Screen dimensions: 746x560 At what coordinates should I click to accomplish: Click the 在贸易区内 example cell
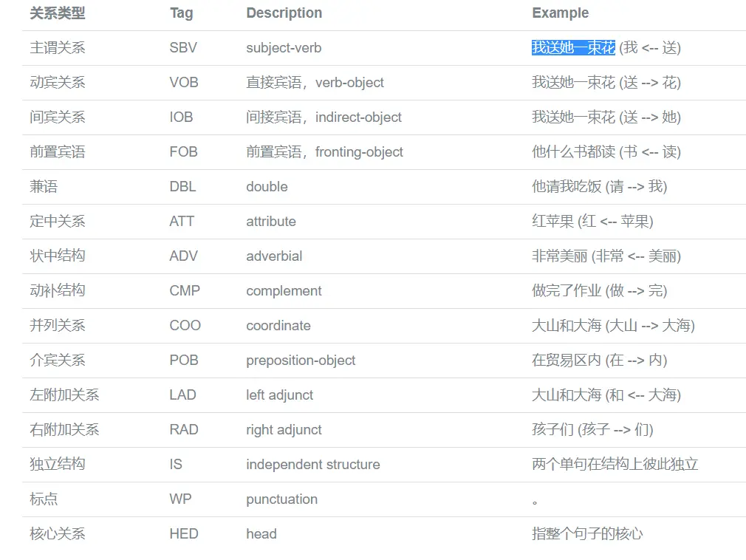pos(600,361)
